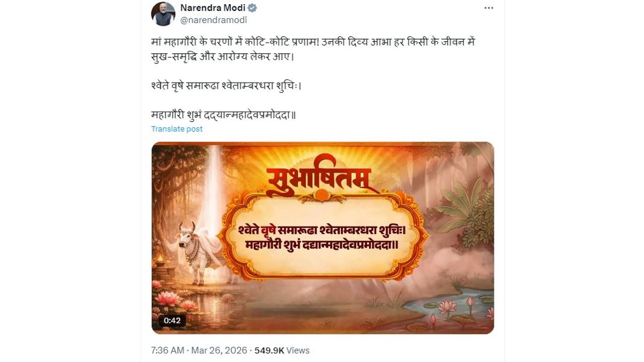Play the Subhashitam video thumbnail
644x362 pixels.
[323, 238]
